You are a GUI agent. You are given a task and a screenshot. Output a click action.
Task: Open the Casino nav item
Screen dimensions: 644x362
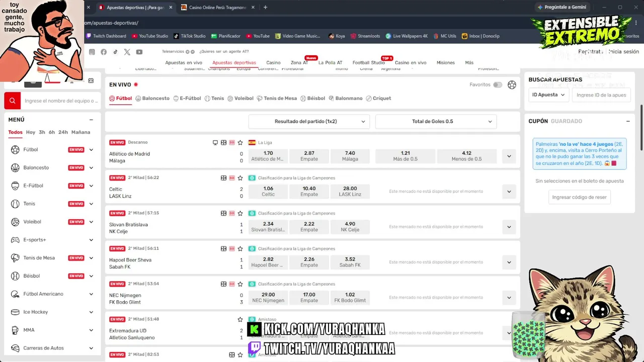tap(273, 63)
